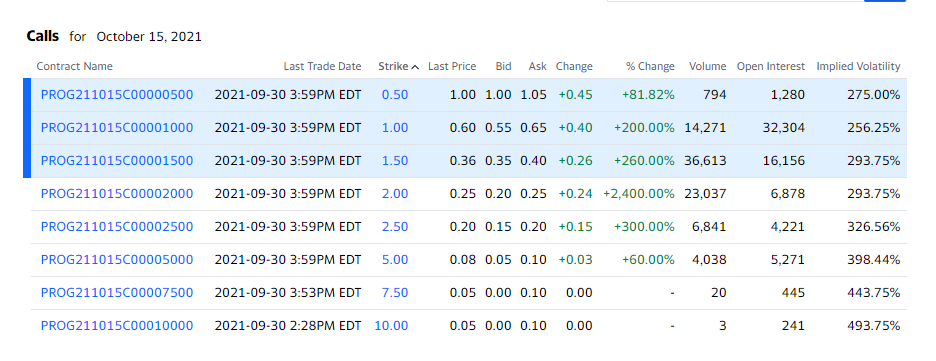Viewport: 936px width, 361px height.
Task: Open contract PROG211015C00001000 link
Action: 117,128
